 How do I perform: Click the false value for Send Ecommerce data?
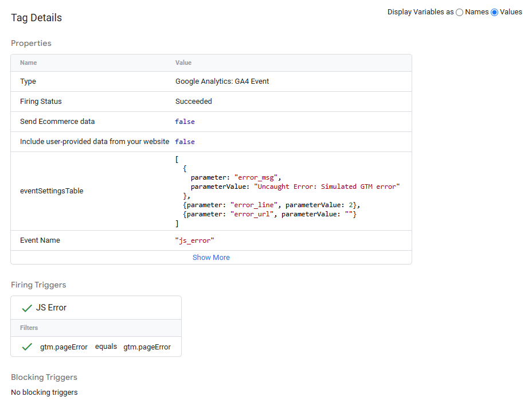[185, 122]
